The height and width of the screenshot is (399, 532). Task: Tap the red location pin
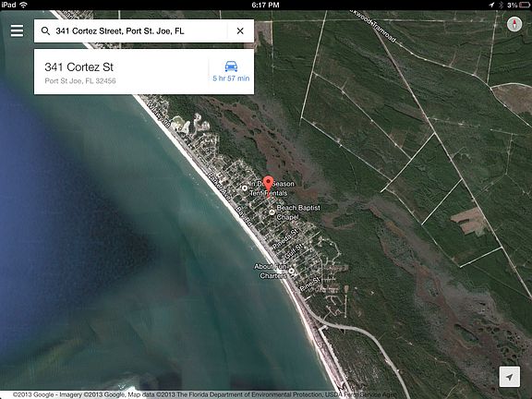[269, 186]
